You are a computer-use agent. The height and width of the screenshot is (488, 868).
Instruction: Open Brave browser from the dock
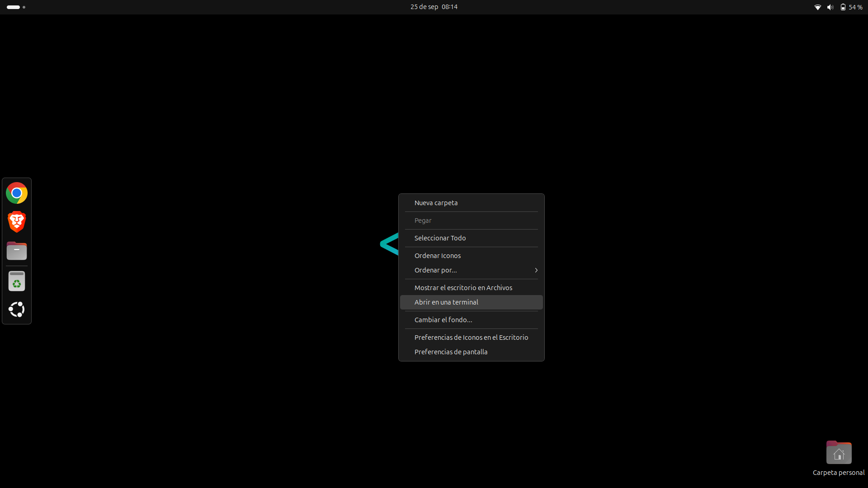(17, 222)
